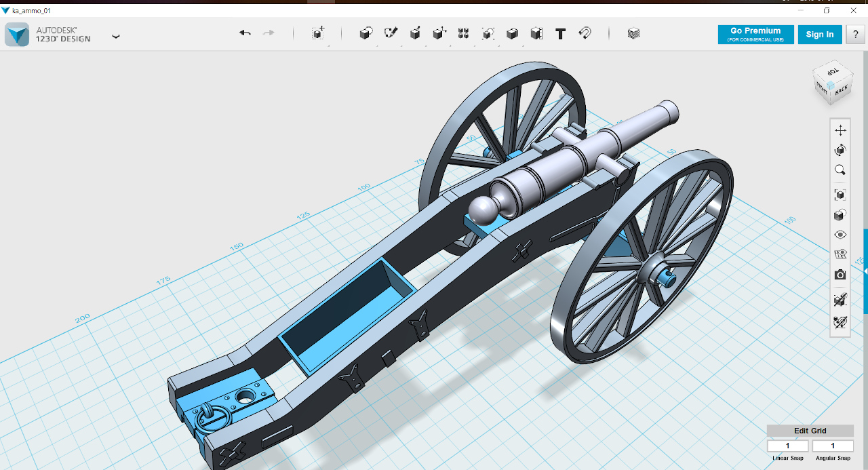Click the Fit view icon
868x470 pixels.
tap(840, 195)
